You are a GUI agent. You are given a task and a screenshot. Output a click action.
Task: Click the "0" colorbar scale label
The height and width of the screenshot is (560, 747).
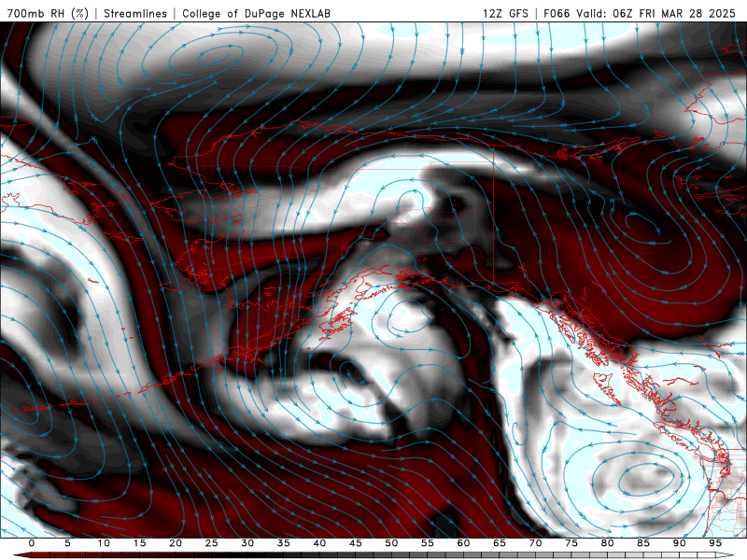pyautogui.click(x=32, y=543)
